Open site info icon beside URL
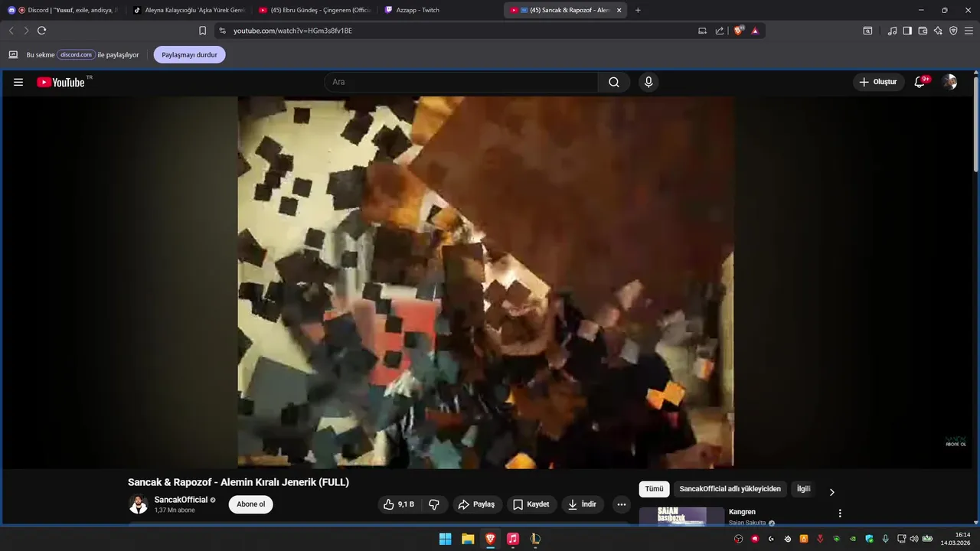Viewport: 980px width, 551px height. (222, 31)
